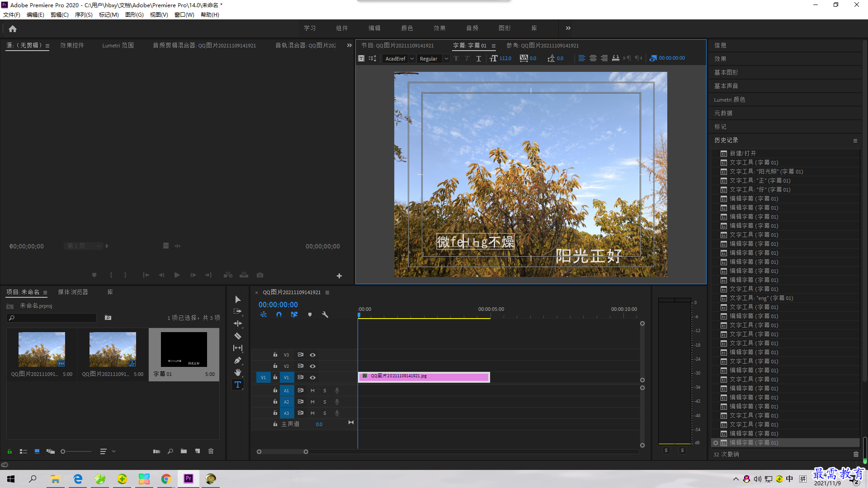Viewport: 868px width, 488px height.
Task: Create new bin in Project panel
Action: point(184,451)
